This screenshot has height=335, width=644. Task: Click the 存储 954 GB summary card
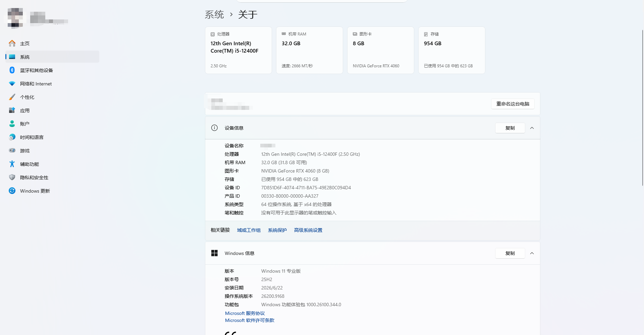click(x=452, y=50)
